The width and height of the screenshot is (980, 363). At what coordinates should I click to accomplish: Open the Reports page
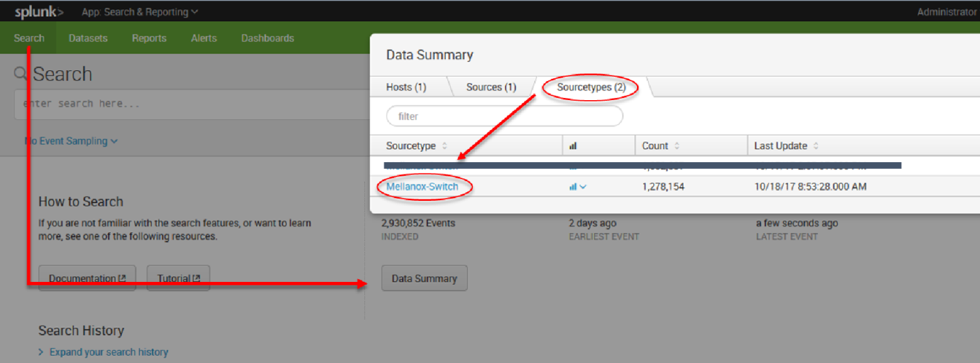[149, 38]
